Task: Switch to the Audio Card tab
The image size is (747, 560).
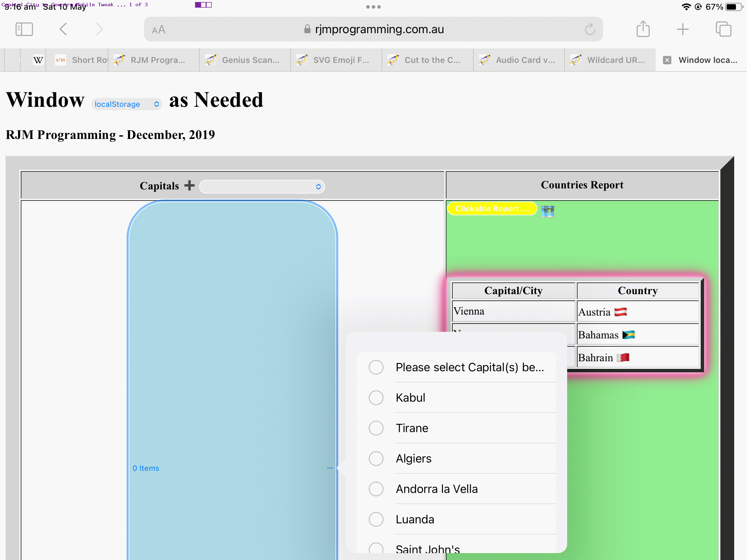Action: (519, 60)
